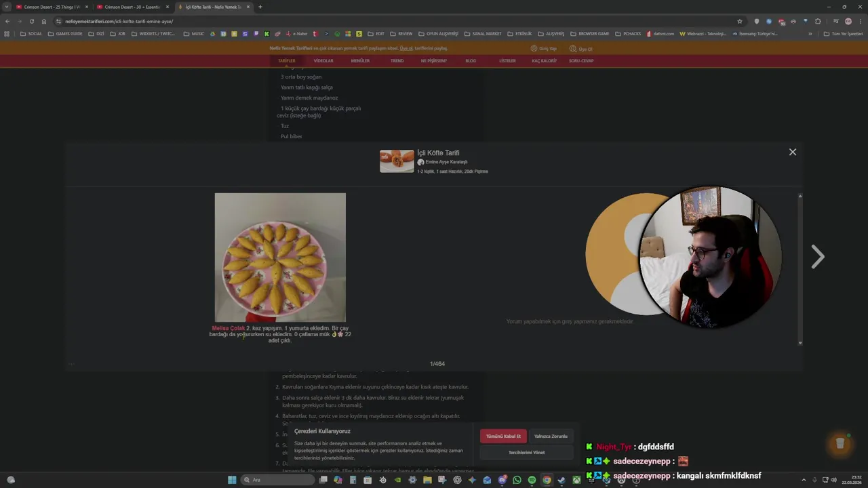Open the TREND menu item
Screen dimensions: 868x488
397,61
